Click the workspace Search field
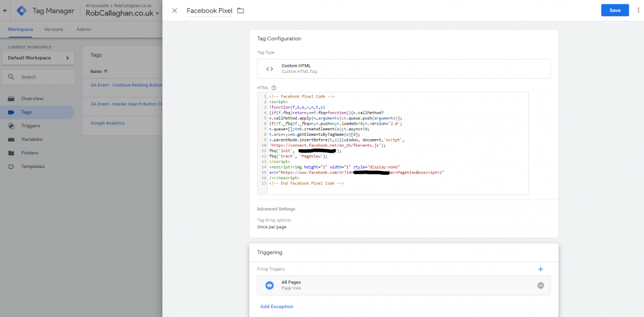This screenshot has height=317, width=644. click(x=38, y=77)
